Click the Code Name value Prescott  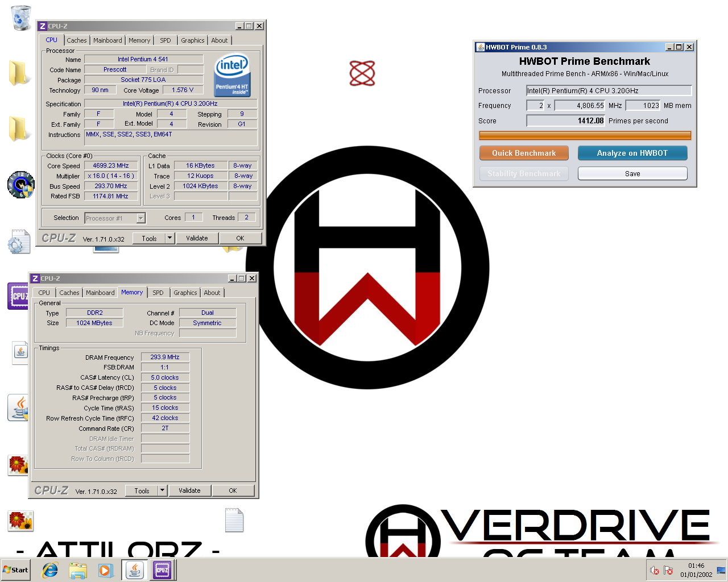[115, 69]
